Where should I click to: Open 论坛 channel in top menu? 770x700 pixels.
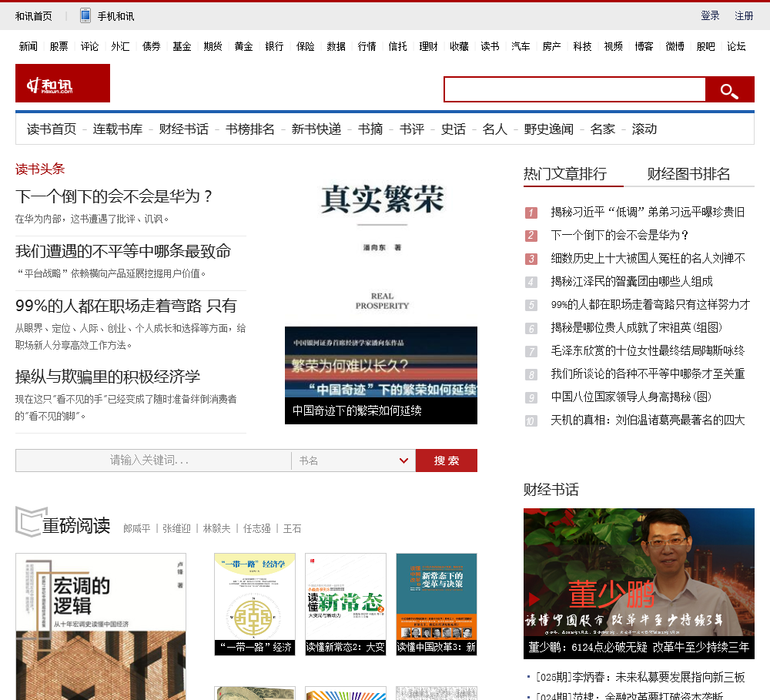[736, 46]
